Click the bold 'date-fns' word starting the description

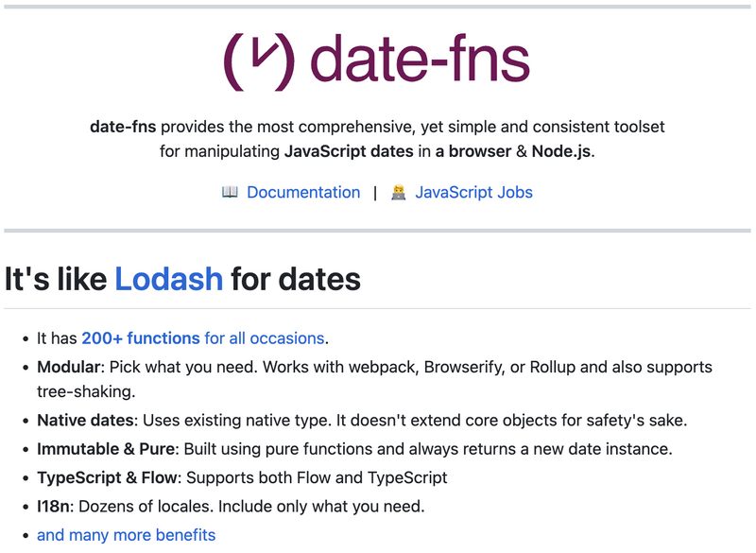123,126
